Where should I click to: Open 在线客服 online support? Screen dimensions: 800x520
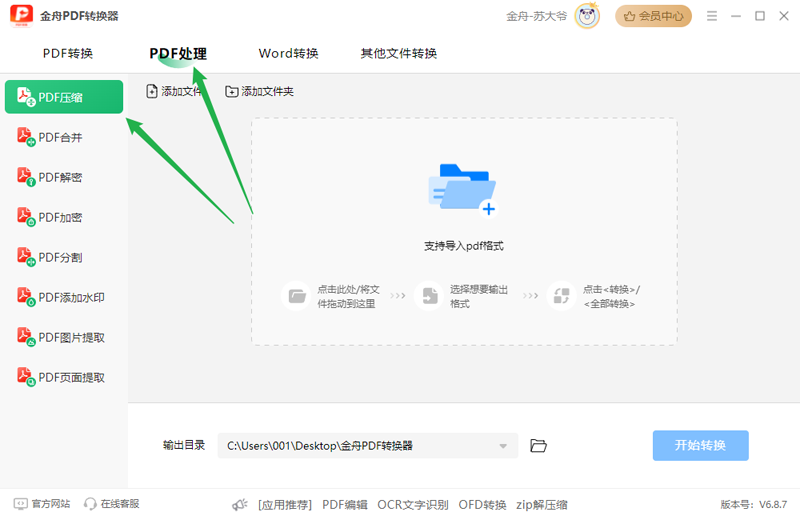pos(112,504)
